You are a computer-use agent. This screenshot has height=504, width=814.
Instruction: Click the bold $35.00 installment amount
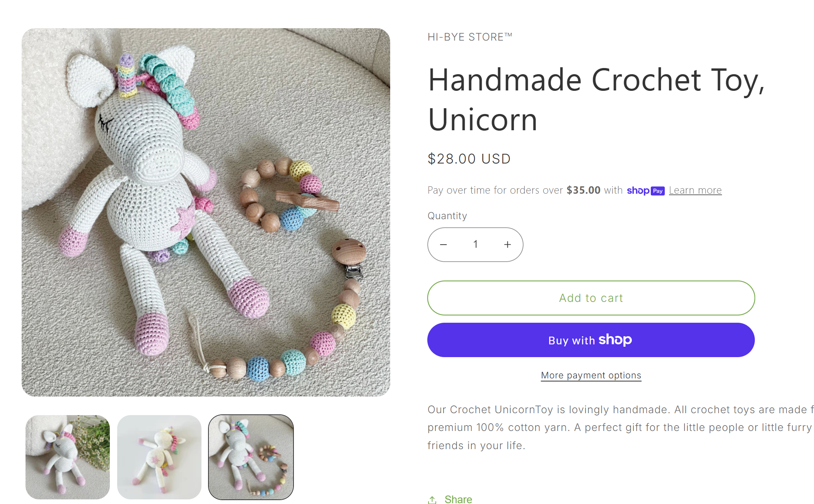[x=583, y=190]
